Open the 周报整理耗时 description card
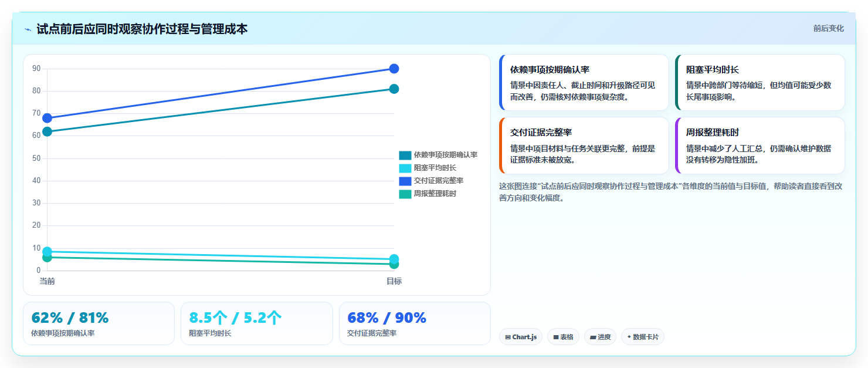This screenshot has width=868, height=368. click(760, 146)
